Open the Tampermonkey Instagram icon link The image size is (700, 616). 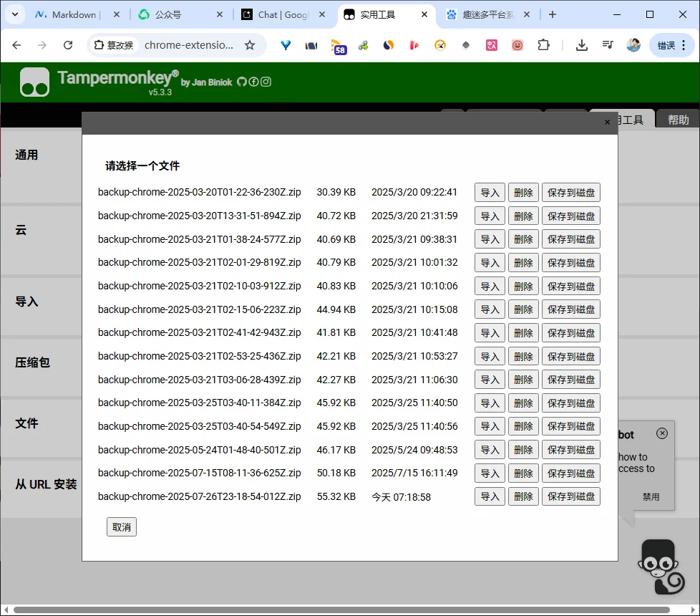266,82
